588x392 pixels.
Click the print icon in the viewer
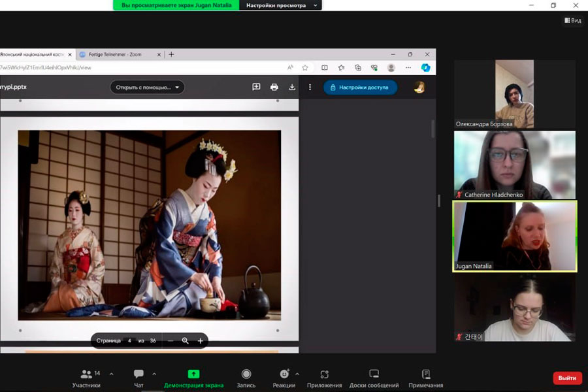click(x=274, y=87)
